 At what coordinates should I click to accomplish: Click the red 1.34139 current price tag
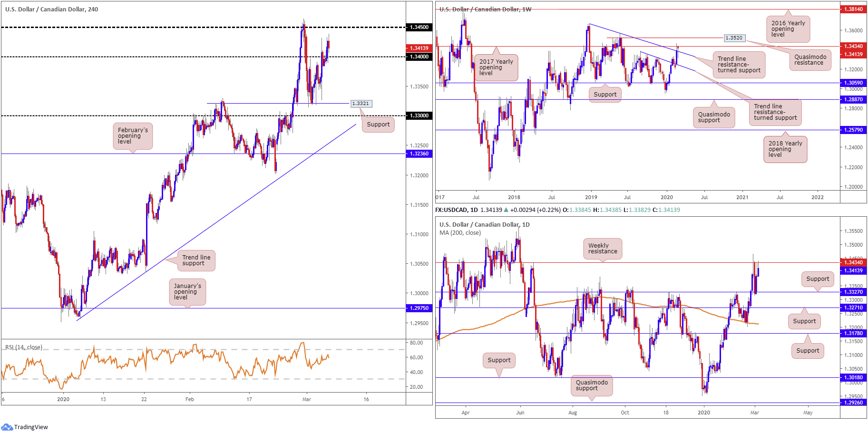419,48
